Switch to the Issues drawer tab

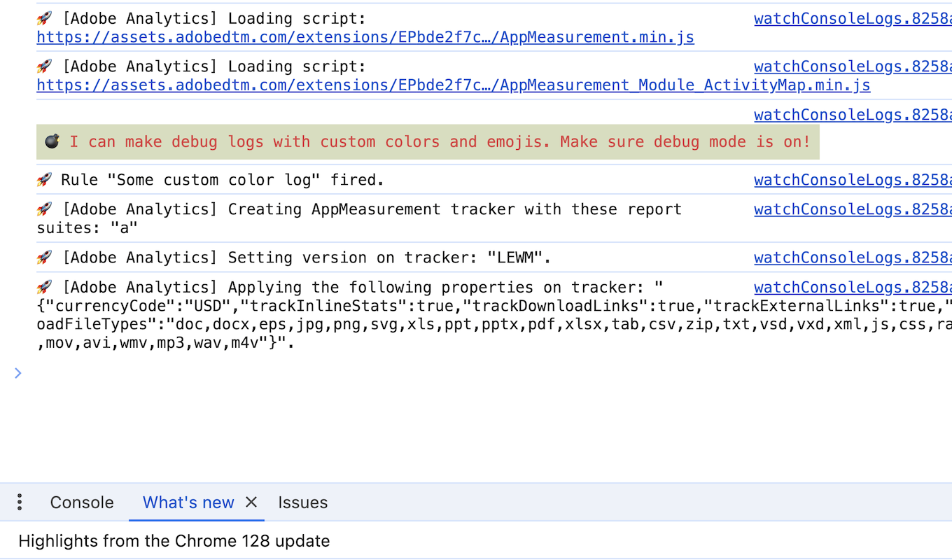[302, 503]
